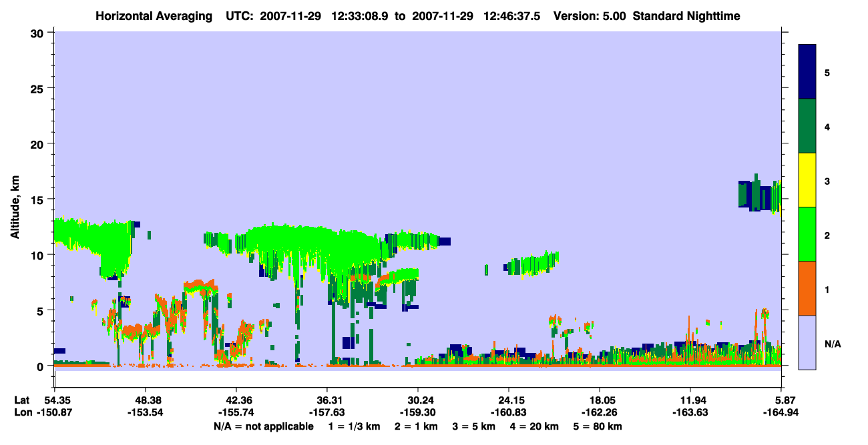Viewport: 868px width, 445px height.
Task: Click the '1 = 1/3 km' legend note
Action: point(353,426)
